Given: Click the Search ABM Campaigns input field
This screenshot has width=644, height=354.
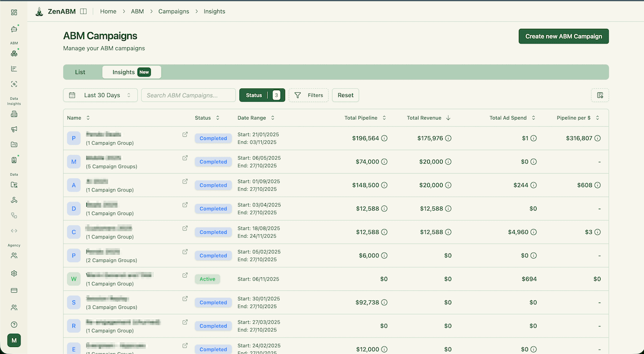Looking at the screenshot, I should tap(188, 95).
